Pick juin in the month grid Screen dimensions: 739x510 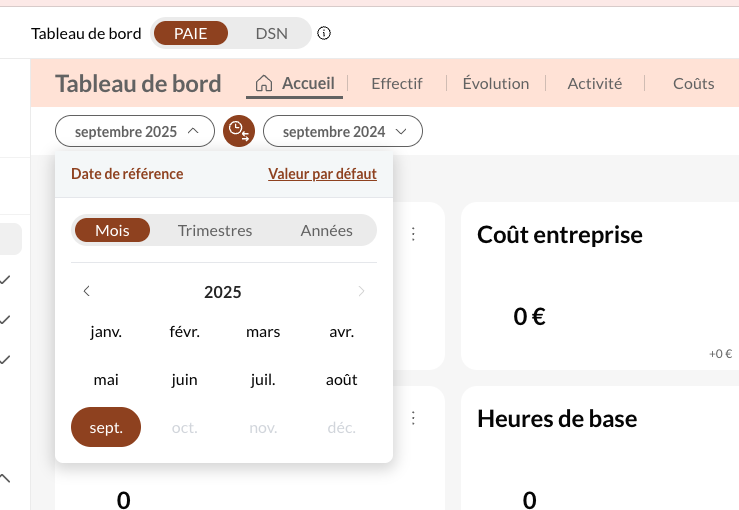(184, 380)
